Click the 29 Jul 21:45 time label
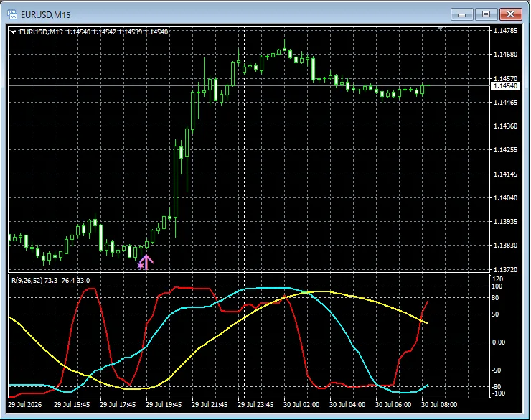 point(210,405)
